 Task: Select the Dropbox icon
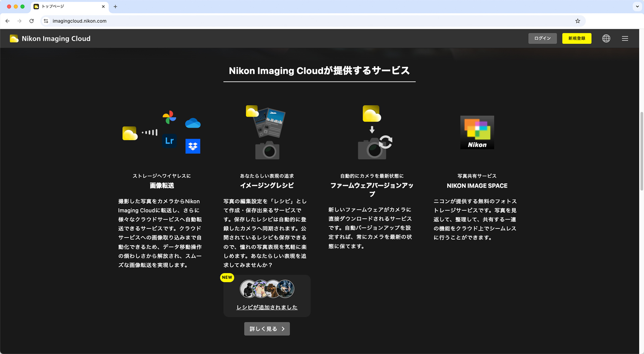click(x=193, y=146)
